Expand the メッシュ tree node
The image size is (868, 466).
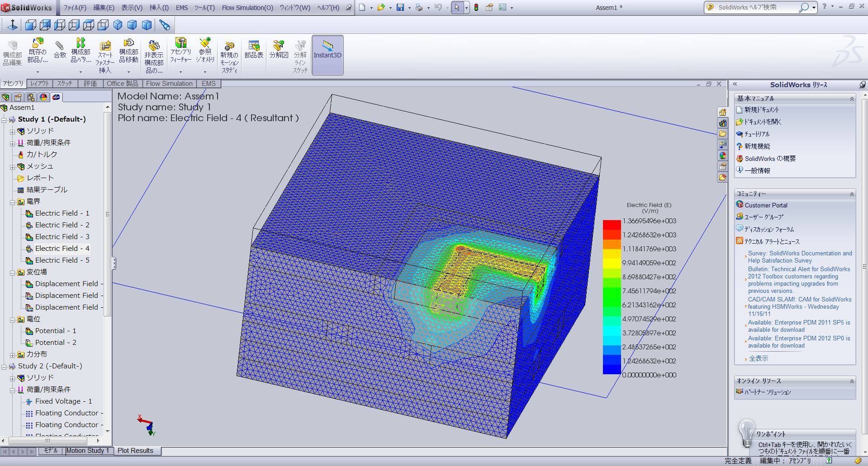point(13,167)
